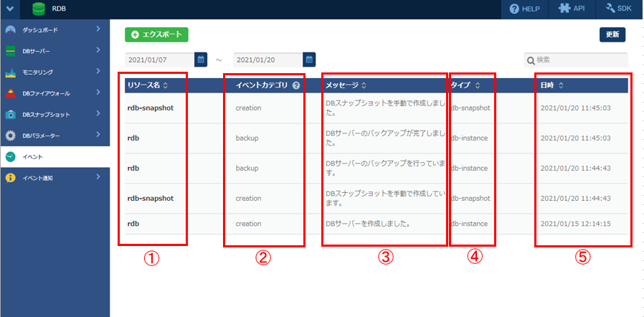Expand the イベント通知 chevron

click(98, 176)
